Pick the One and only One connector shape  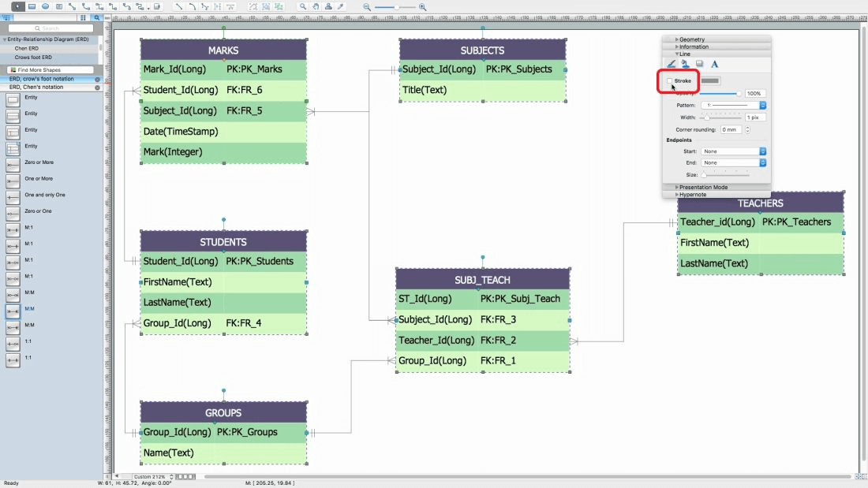[x=13, y=197]
